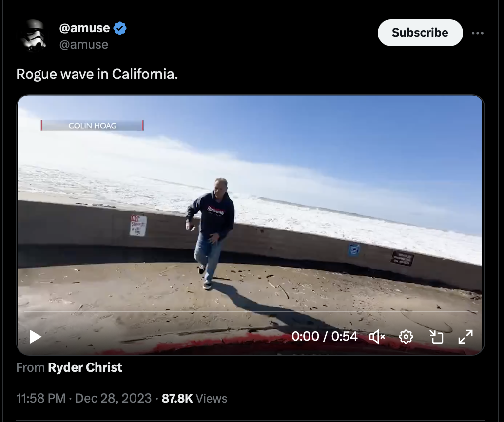This screenshot has height=422, width=504.
Task: Click the running man in video
Action: click(x=210, y=233)
